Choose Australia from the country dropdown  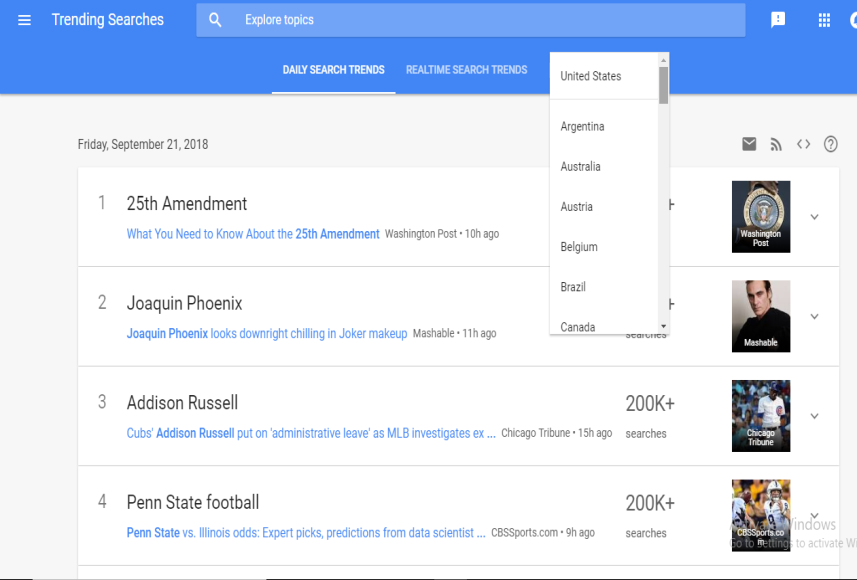click(x=604, y=166)
